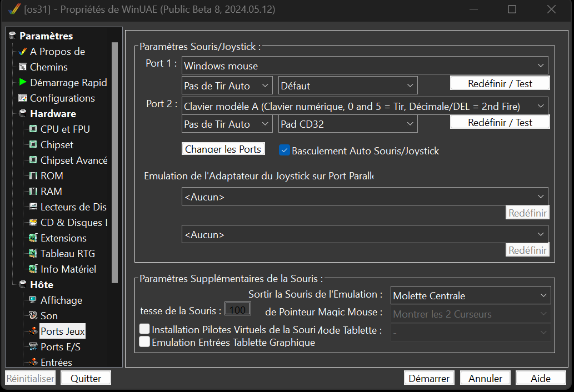Open the Molette Centrale dropdown
The width and height of the screenshot is (574, 392).
coord(471,296)
